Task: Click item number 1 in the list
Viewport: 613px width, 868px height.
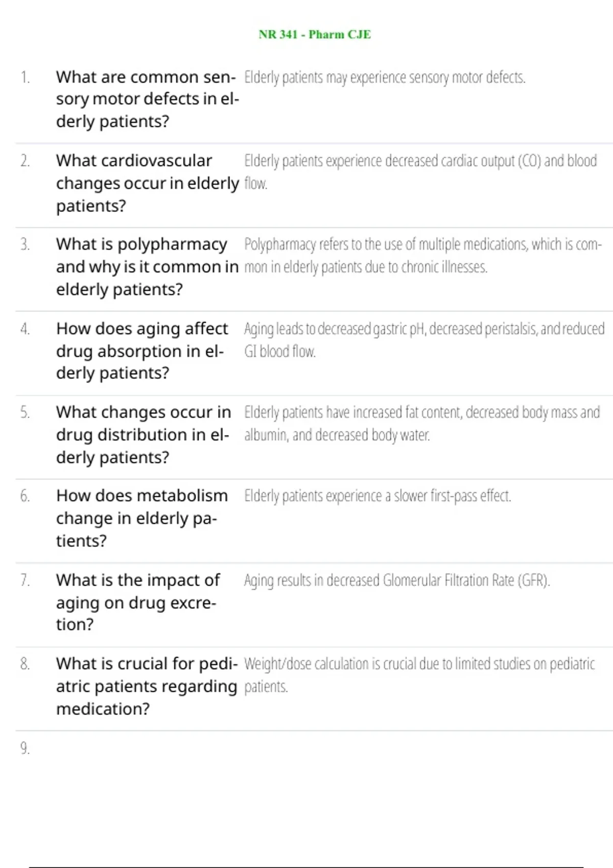Action: point(25,78)
